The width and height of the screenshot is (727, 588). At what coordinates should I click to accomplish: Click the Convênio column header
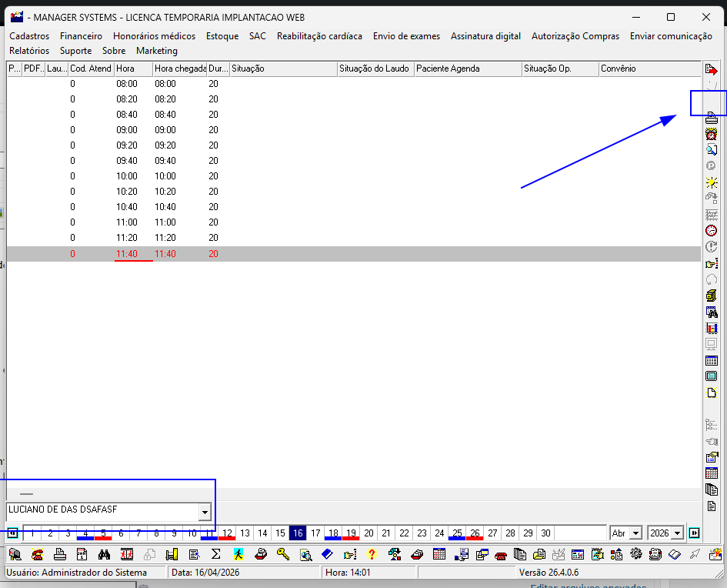pos(650,68)
